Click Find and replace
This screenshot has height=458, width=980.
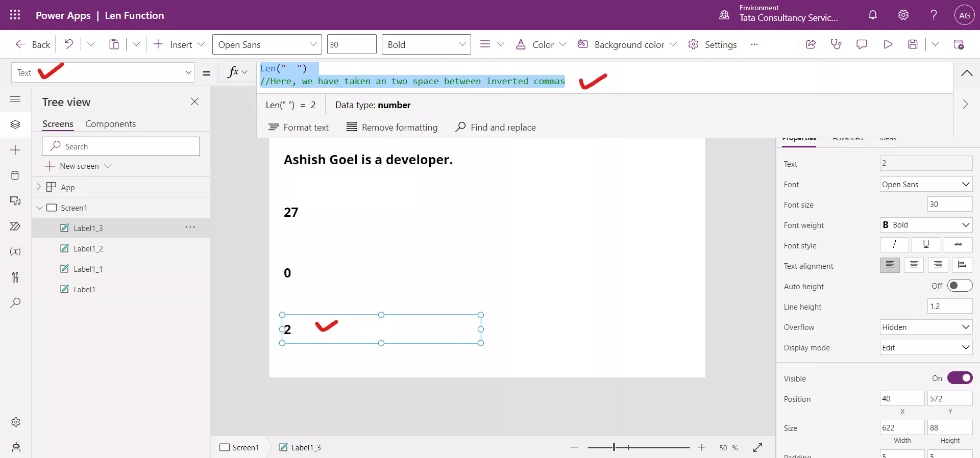pyautogui.click(x=495, y=127)
